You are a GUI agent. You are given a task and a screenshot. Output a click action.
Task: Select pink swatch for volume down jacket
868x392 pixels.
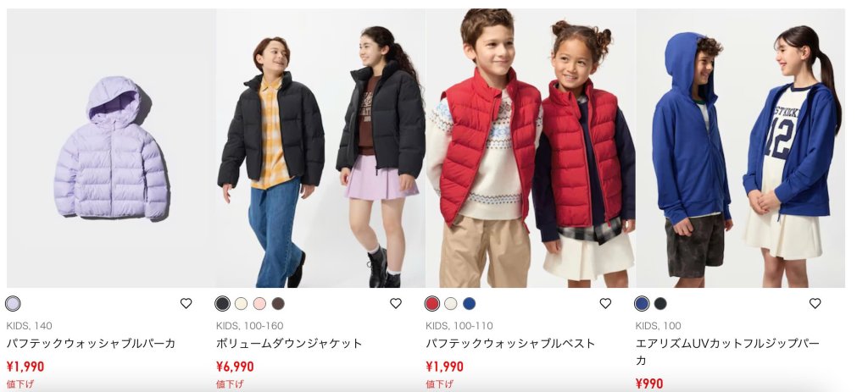click(x=259, y=304)
